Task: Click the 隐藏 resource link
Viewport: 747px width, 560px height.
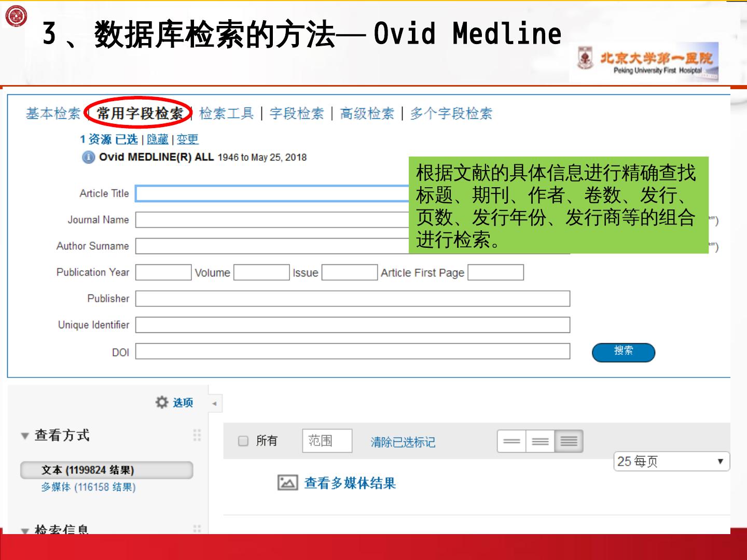Action: pos(157,139)
